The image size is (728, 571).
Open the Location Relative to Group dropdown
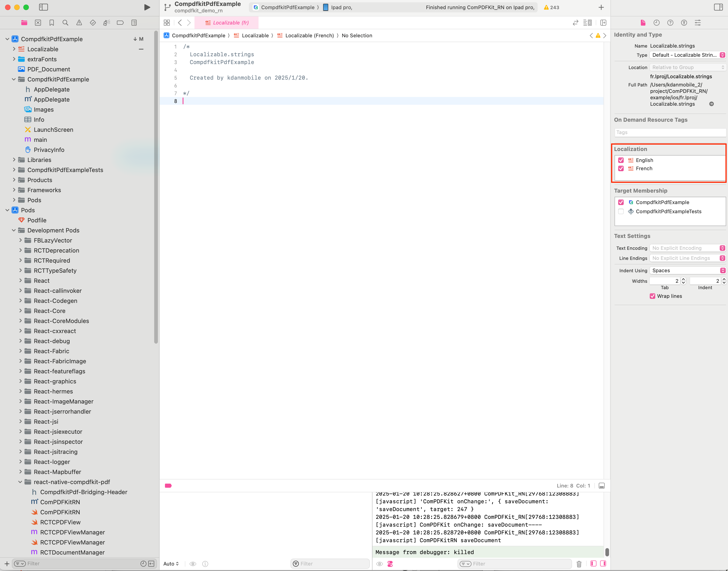coord(688,67)
